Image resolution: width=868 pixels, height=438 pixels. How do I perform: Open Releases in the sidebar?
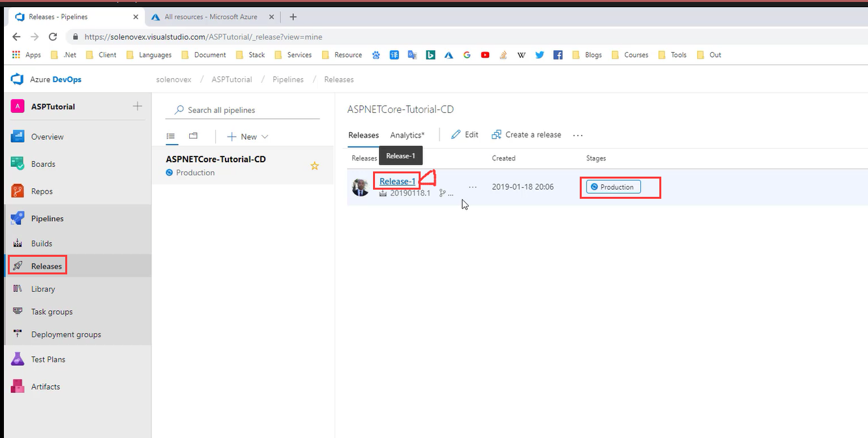click(46, 266)
